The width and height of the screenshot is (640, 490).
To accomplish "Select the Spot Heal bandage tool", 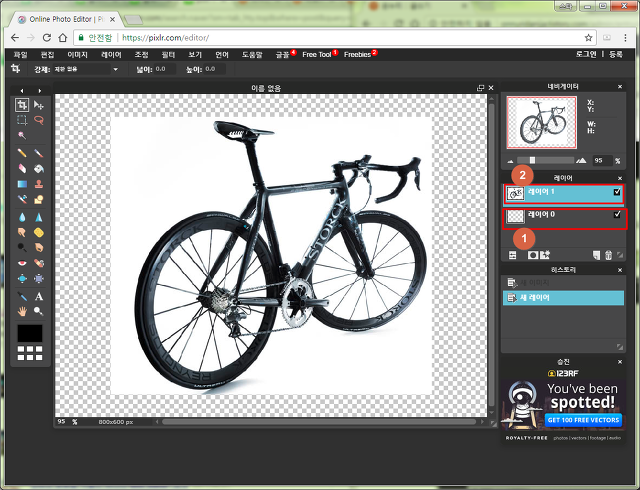I will click(x=39, y=263).
